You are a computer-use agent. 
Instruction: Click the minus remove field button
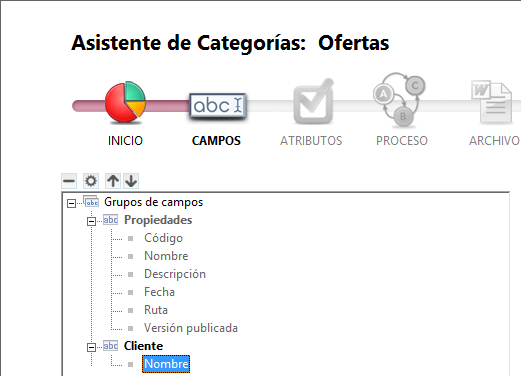tap(69, 181)
